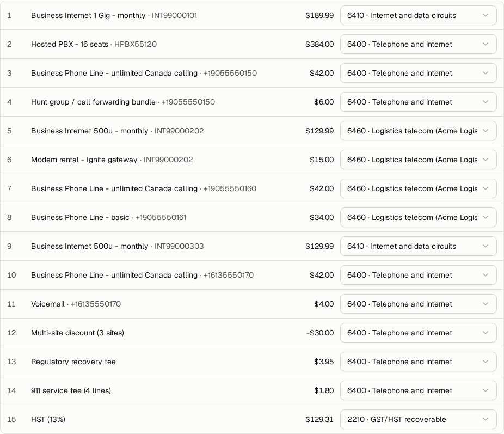Change account for Voicemail line

pyautogui.click(x=418, y=304)
